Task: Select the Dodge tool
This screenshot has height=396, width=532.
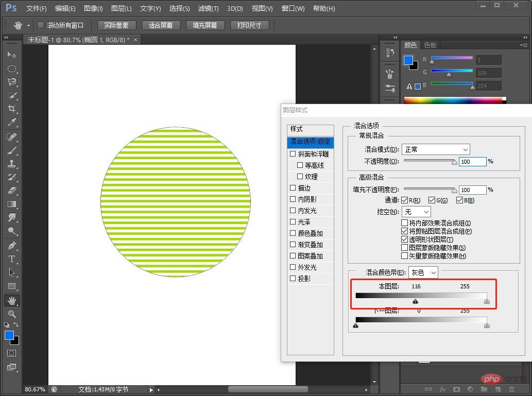Action: coord(11,231)
